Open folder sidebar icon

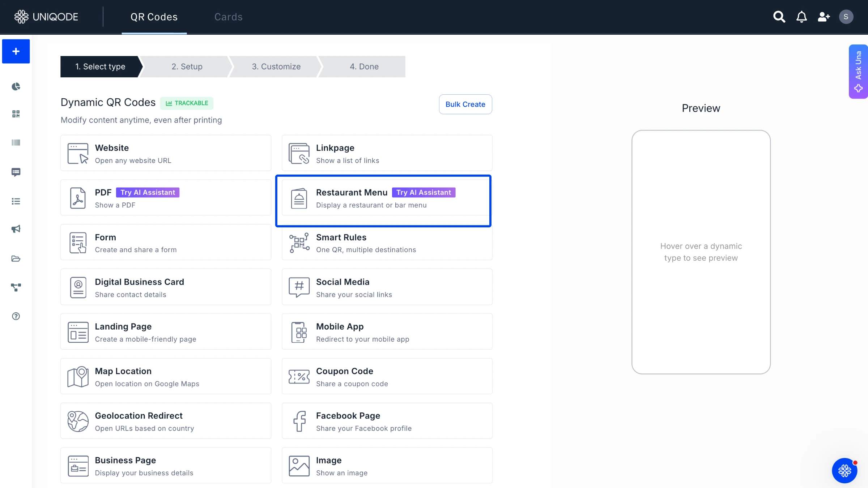16,258
